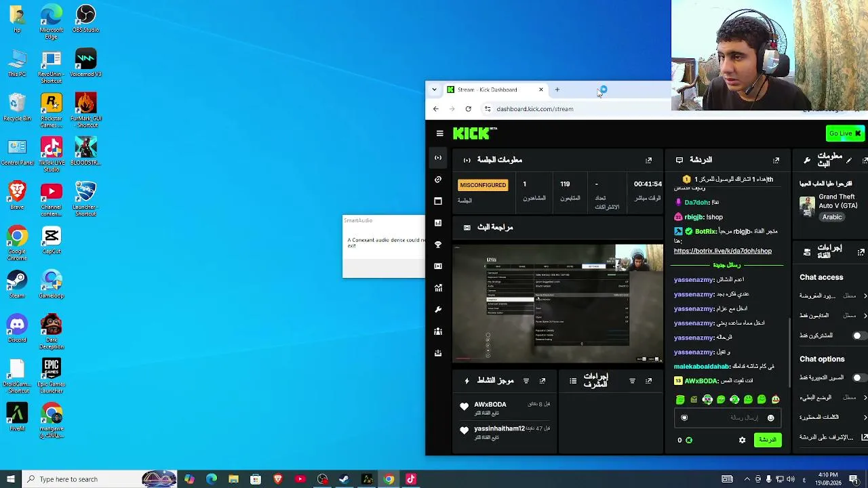Viewport: 868px width, 488px height.
Task: Open the wrench settings icon in Kick sidebar
Action: tap(438, 310)
